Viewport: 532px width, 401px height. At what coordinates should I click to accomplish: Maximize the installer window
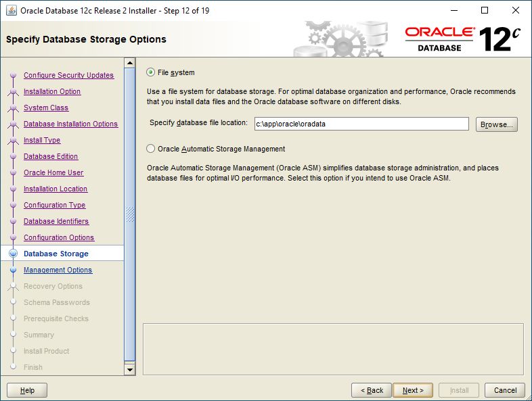[x=485, y=11]
